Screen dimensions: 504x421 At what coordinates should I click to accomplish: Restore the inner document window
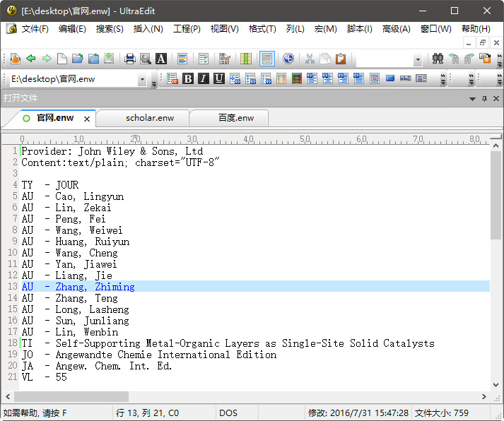pyautogui.click(x=483, y=42)
